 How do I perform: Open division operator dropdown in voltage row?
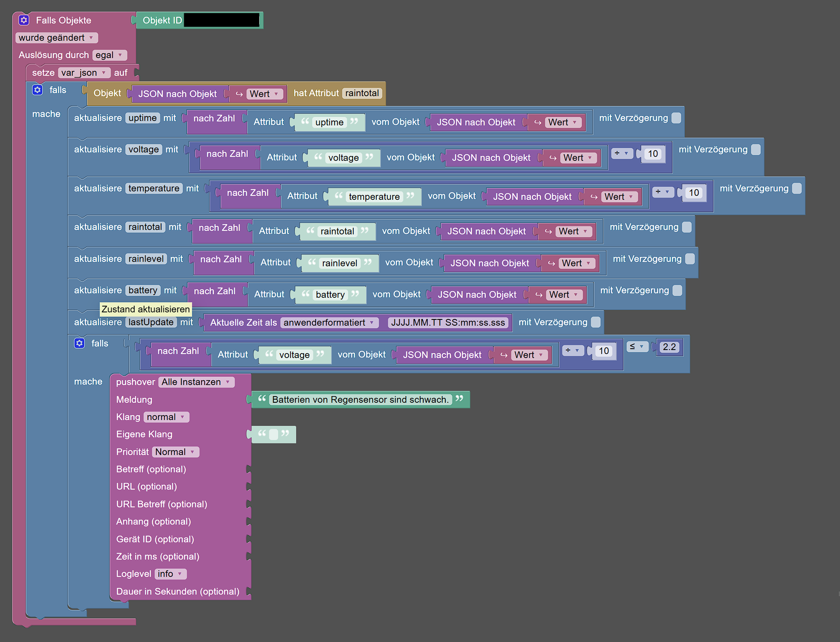(x=622, y=153)
